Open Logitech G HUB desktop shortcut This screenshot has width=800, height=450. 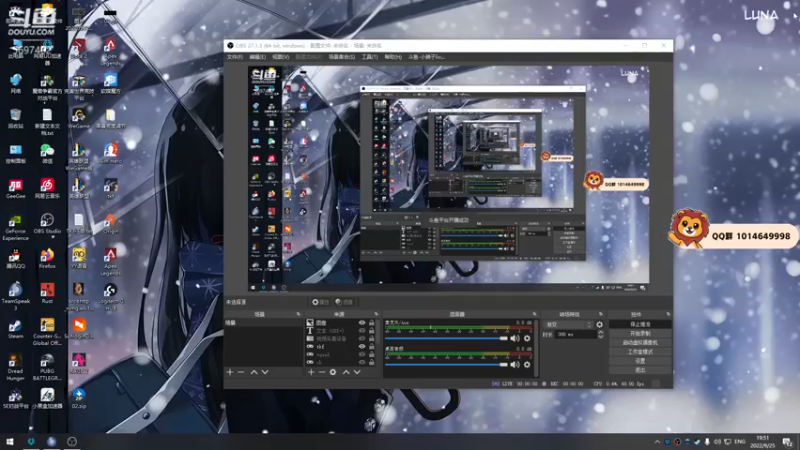click(x=110, y=296)
